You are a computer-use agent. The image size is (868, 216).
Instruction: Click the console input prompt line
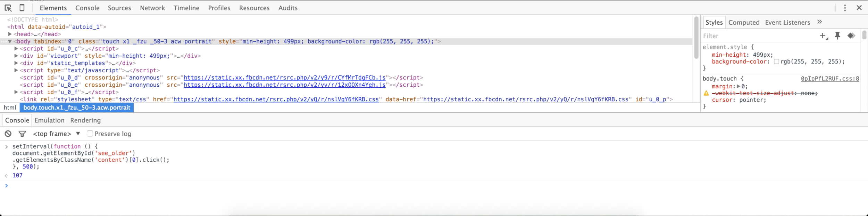(434, 186)
